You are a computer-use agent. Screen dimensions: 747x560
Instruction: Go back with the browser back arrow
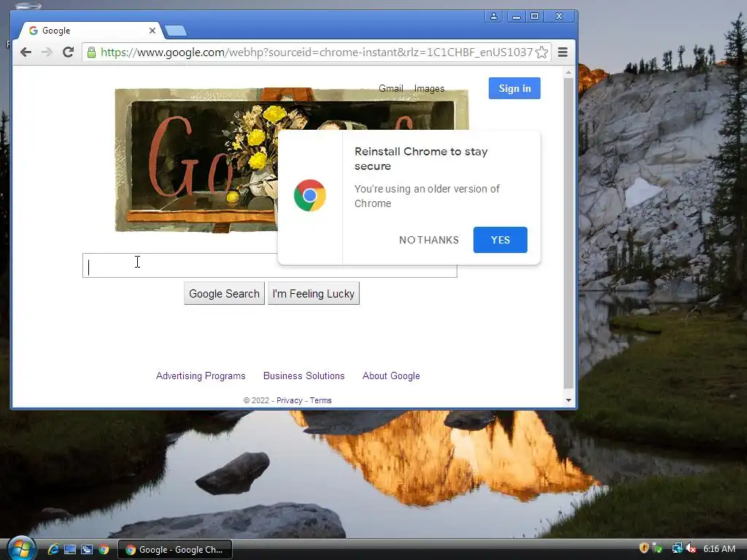pyautogui.click(x=26, y=52)
